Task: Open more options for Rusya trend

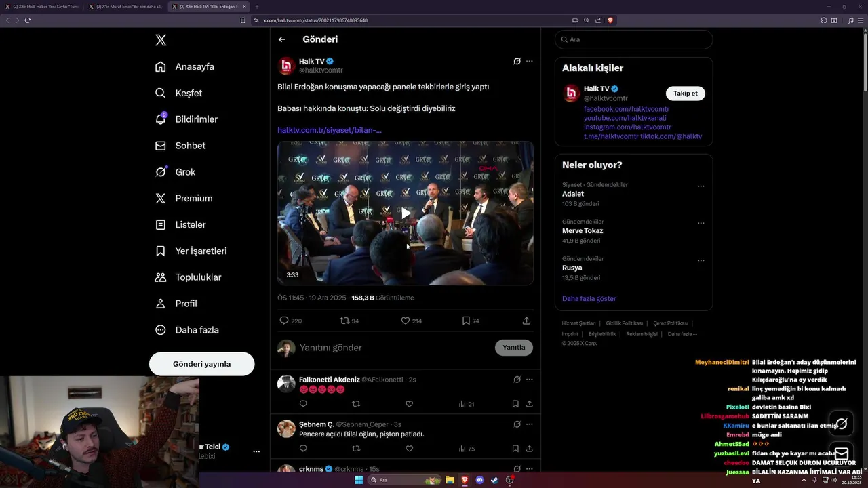Action: point(701,260)
